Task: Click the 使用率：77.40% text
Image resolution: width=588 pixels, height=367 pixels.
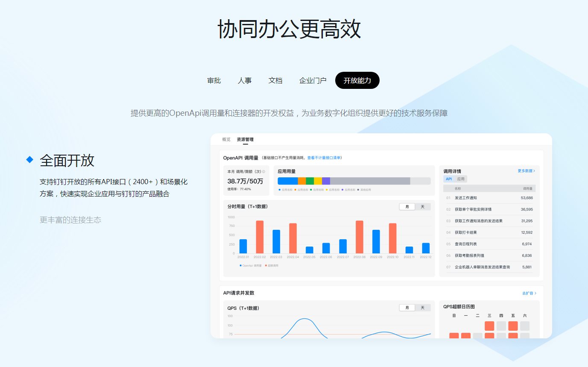Action: point(239,189)
